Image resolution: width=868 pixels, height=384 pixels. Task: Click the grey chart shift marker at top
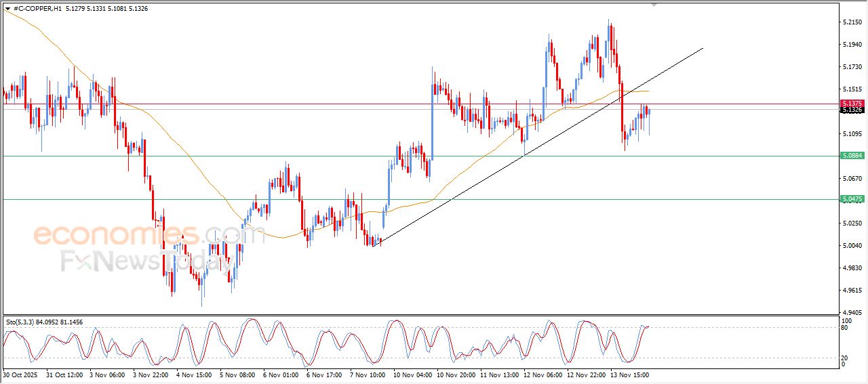(654, 5)
